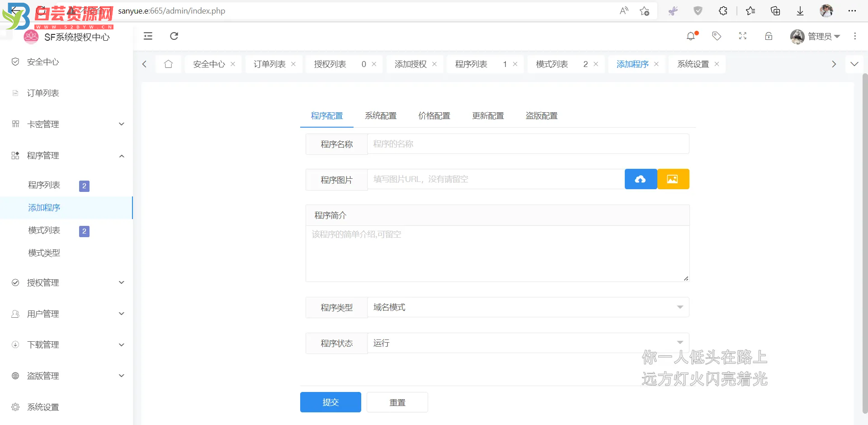This screenshot has width=868, height=425.
Task: Close the 模式列表 tab
Action: [596, 64]
